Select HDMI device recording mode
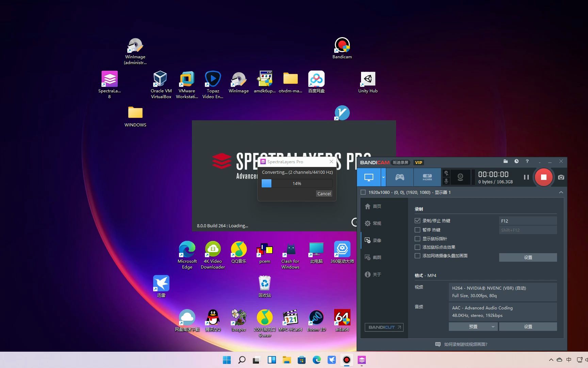The height and width of the screenshot is (368, 588). 427,177
